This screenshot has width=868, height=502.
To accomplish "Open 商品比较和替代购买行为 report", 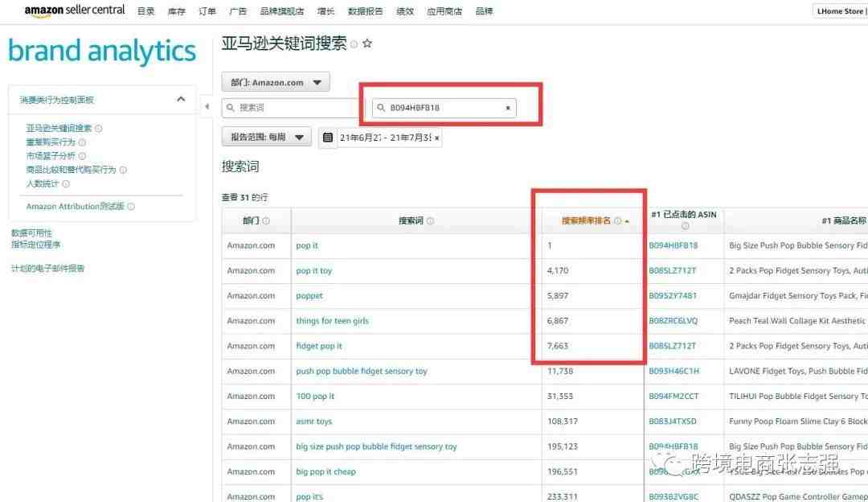I will (x=71, y=170).
